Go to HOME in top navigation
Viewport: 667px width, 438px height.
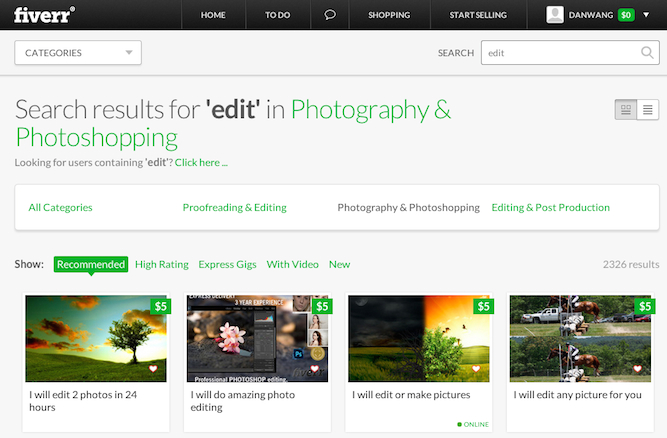213,15
